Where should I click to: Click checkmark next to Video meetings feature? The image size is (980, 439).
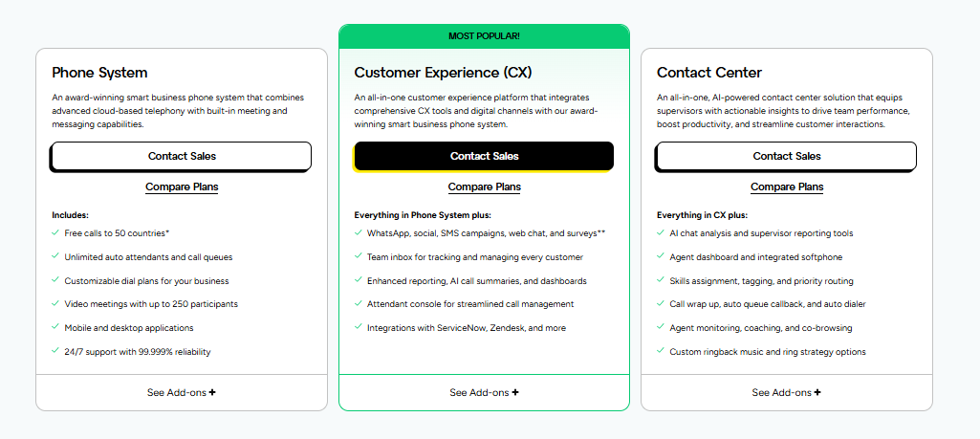point(56,303)
